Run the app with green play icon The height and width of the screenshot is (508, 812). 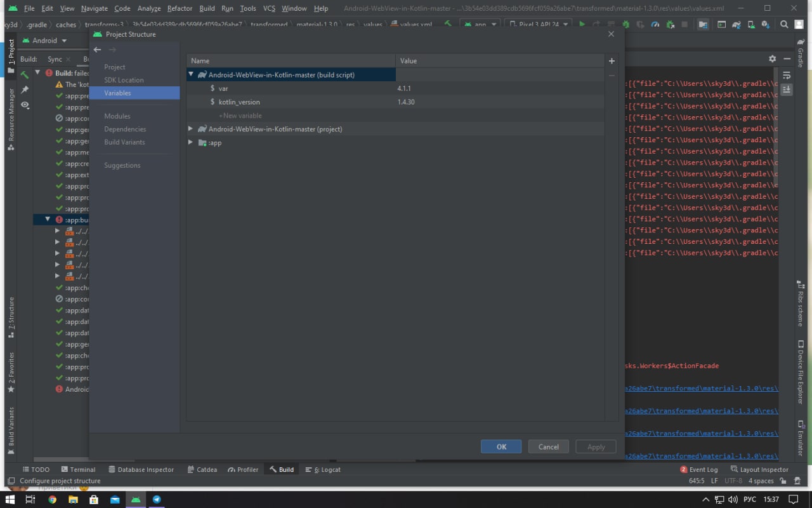582,25
